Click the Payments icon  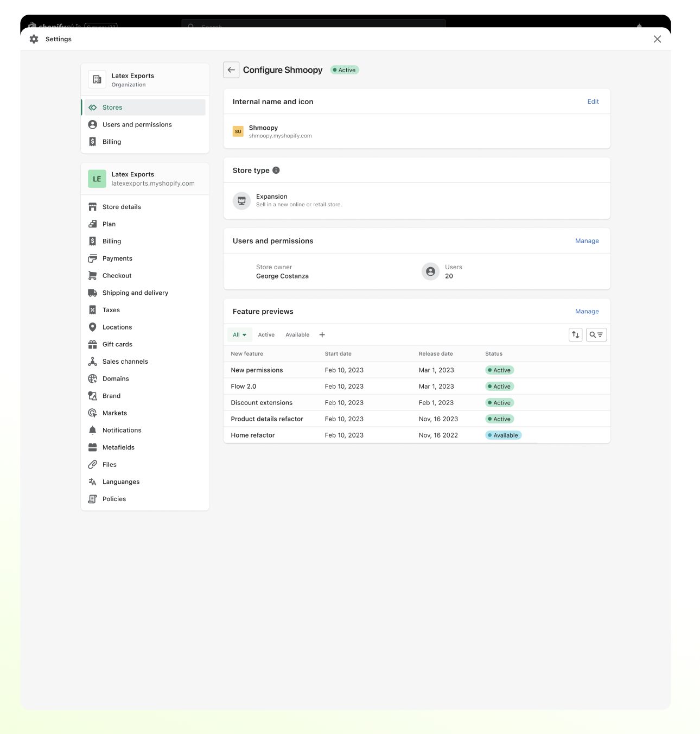93,258
